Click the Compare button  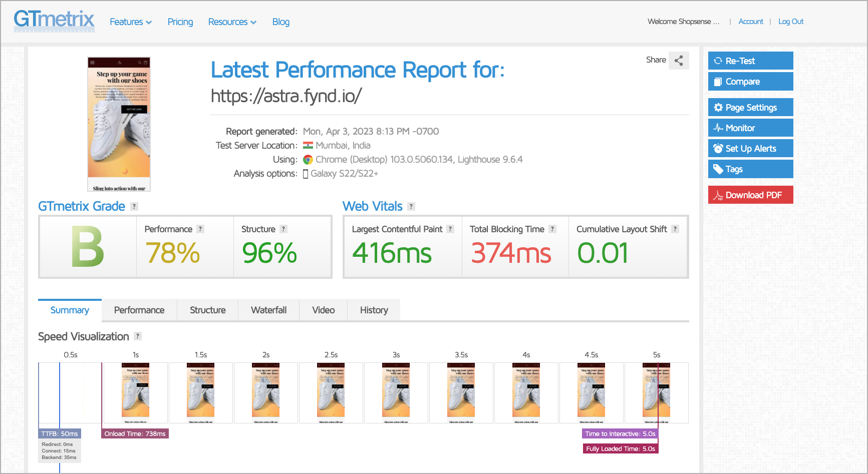pos(750,82)
